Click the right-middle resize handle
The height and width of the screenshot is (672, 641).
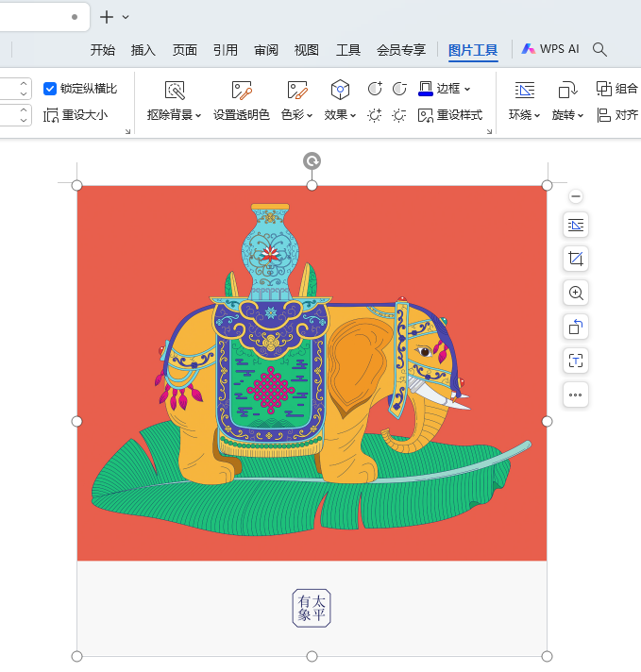pyautogui.click(x=547, y=421)
